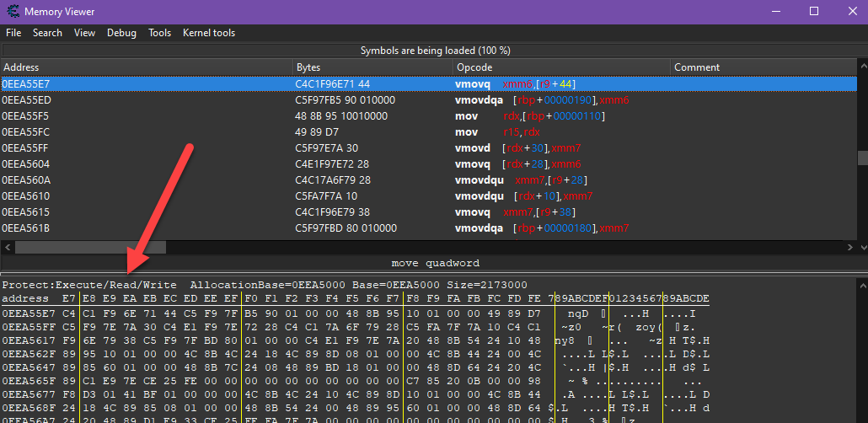This screenshot has height=423, width=868.
Task: Click the disassembler vertical scrollbar thumb
Action: point(862,158)
